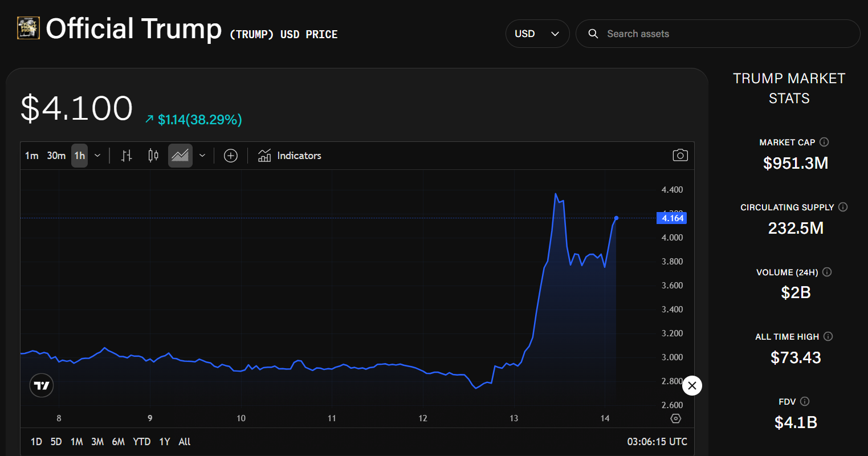Click the $73.43 all time high value
The height and width of the screenshot is (456, 868).
796,358
